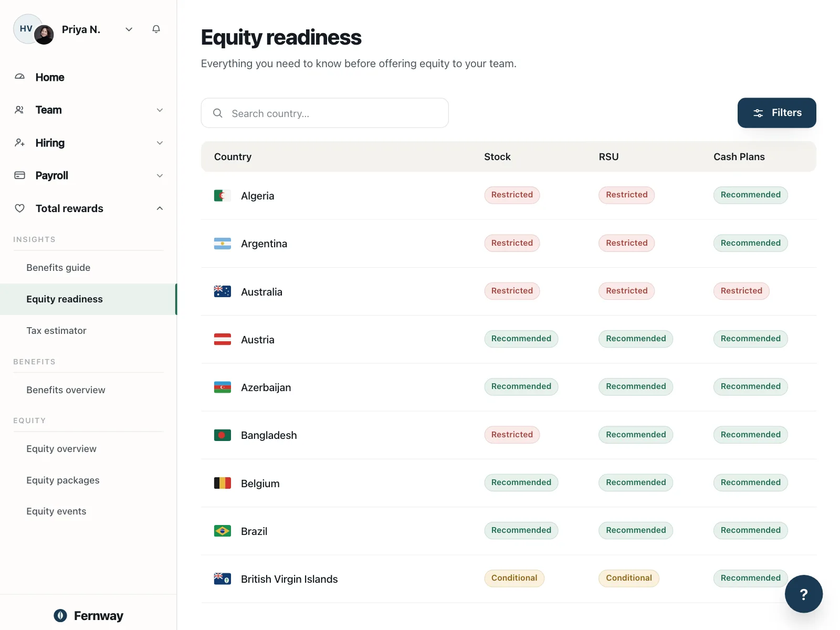Expand the Hiring menu chevron
The height and width of the screenshot is (630, 840).
point(160,143)
